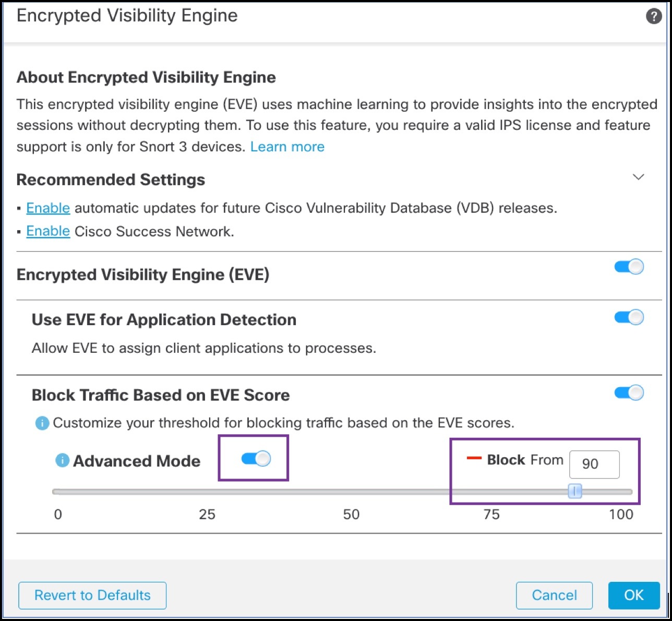Confirm settings with the OK button

(x=634, y=595)
